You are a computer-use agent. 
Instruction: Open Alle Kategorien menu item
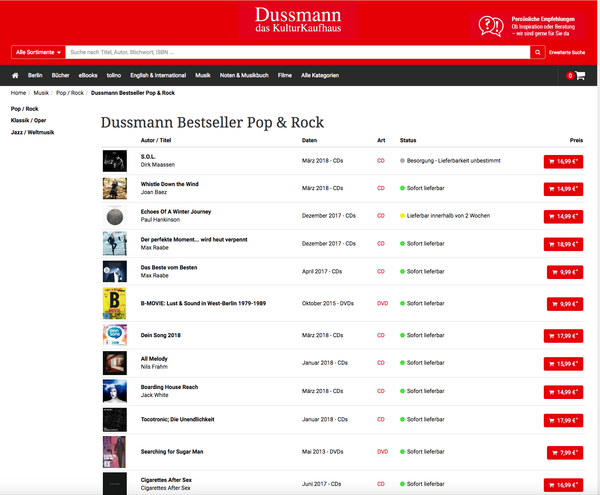tap(320, 75)
